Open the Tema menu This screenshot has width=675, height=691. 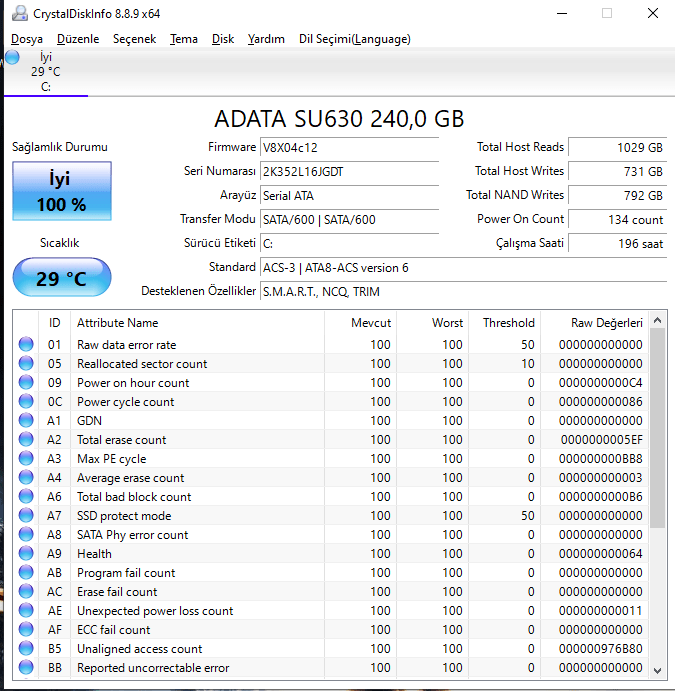(x=184, y=39)
